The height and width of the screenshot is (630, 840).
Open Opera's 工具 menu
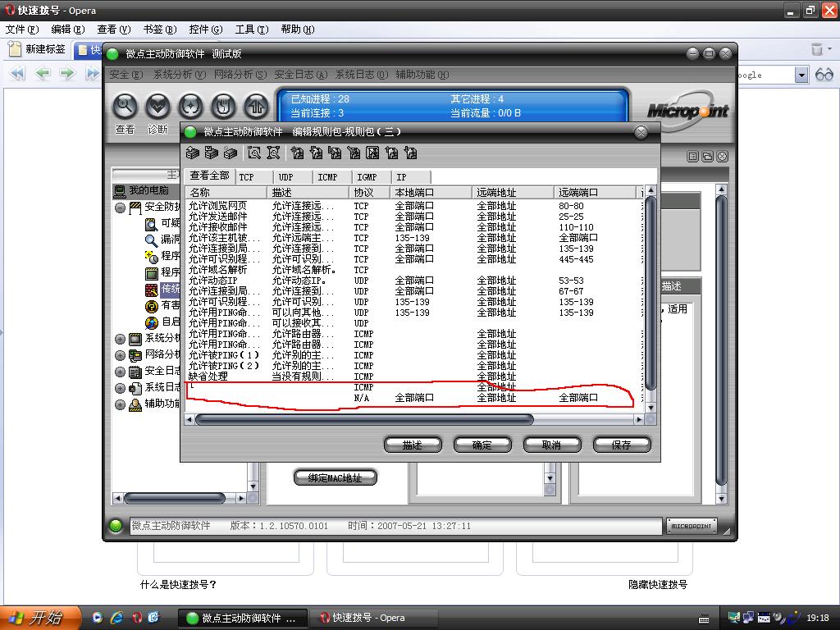pos(252,30)
